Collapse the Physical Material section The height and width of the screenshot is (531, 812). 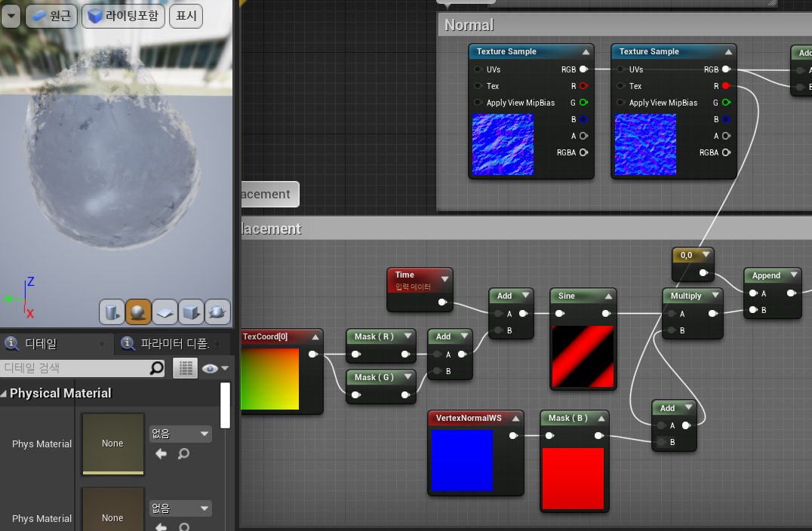(4, 393)
